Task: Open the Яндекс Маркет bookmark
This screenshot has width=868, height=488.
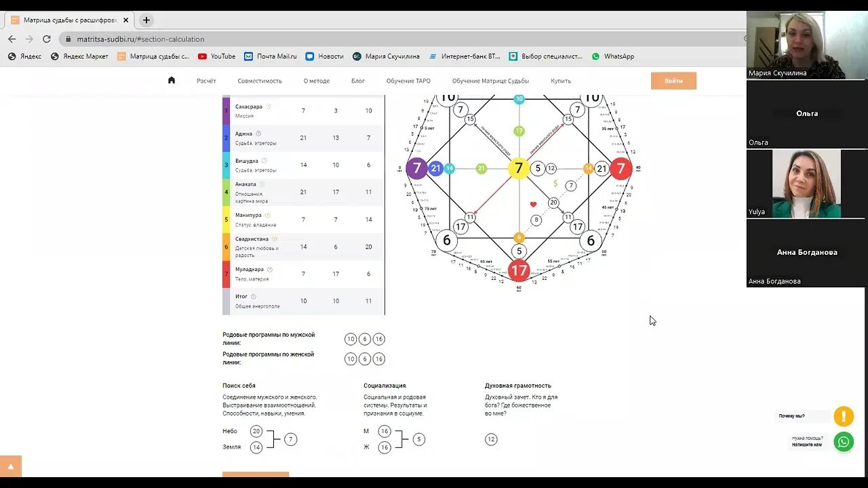Action: [x=79, y=56]
